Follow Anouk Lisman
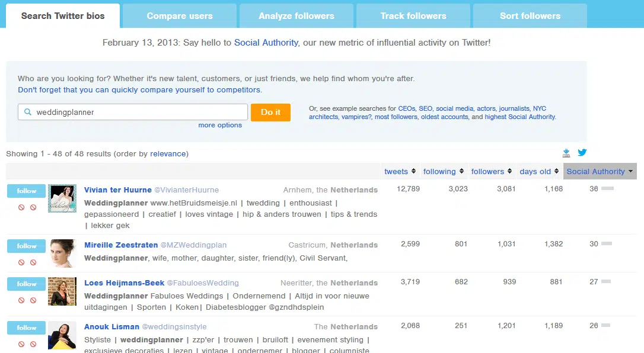Image resolution: width=644 pixels, height=353 pixels. click(27, 328)
